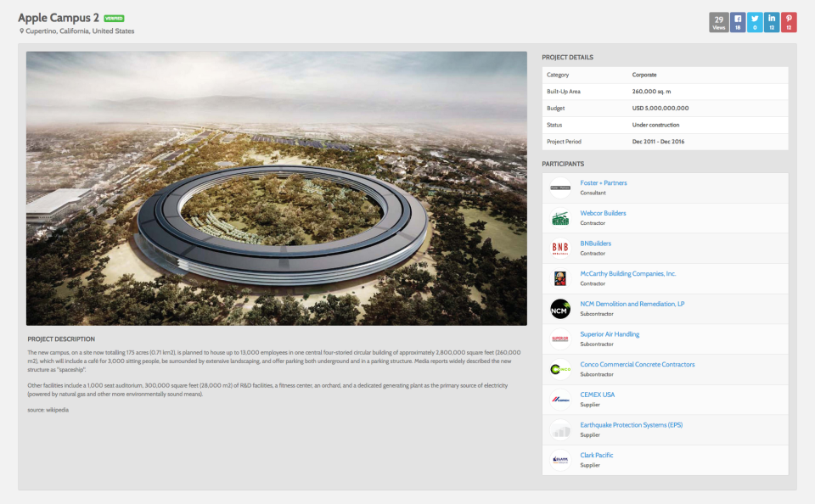Open the Clark Pacific supplier link
Viewport: 815px width, 504px height.
(x=596, y=455)
